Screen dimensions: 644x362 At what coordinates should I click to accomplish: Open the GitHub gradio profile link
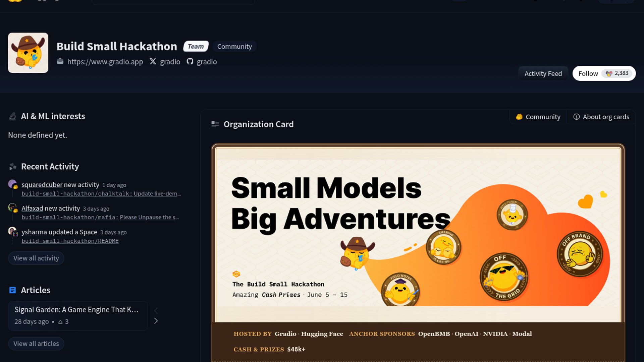coord(207,62)
